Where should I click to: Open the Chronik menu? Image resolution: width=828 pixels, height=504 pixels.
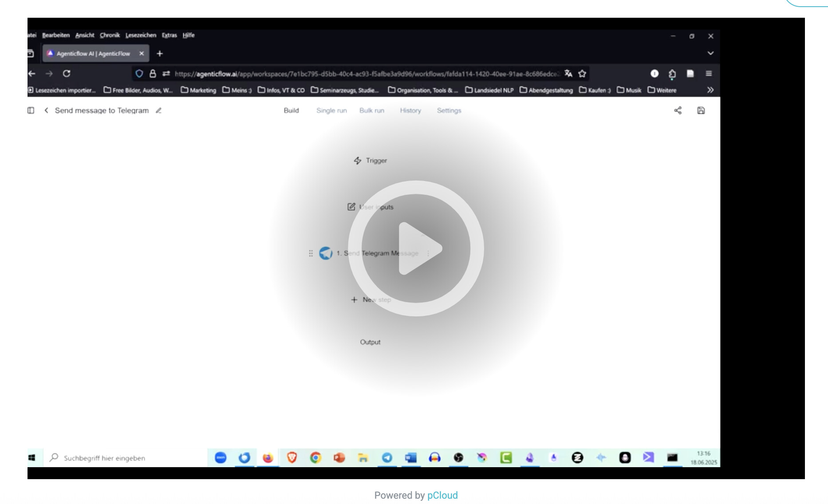[110, 35]
